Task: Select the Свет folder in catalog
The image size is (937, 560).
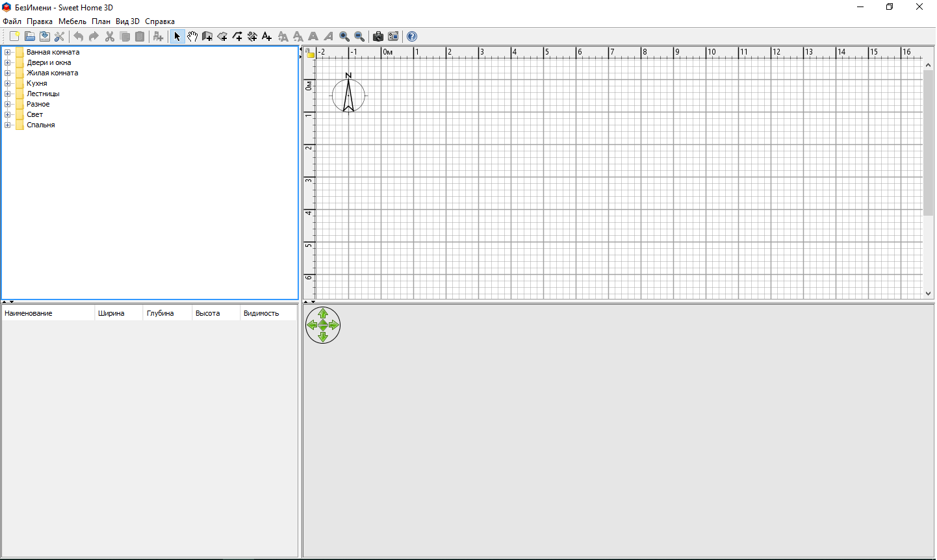Action: [35, 114]
